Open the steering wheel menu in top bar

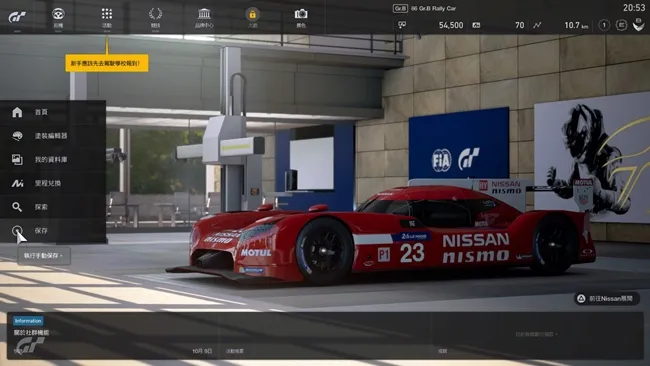point(58,14)
